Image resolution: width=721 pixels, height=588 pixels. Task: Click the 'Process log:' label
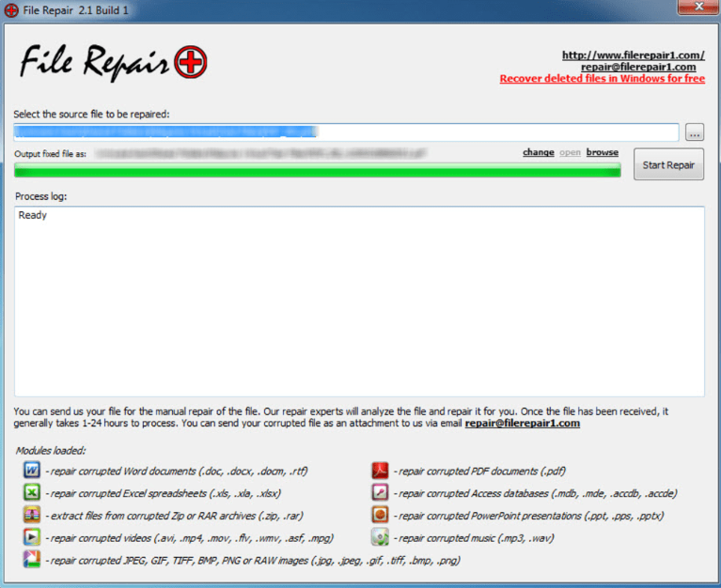pyautogui.click(x=41, y=196)
